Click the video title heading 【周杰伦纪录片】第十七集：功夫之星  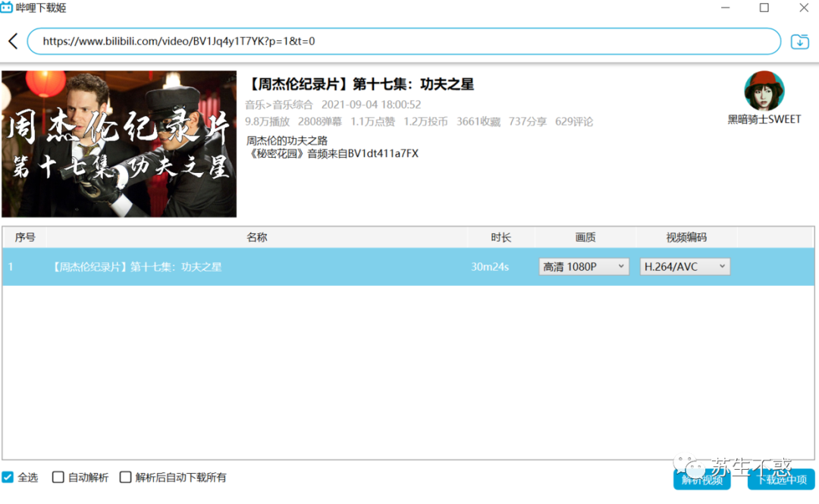360,84
